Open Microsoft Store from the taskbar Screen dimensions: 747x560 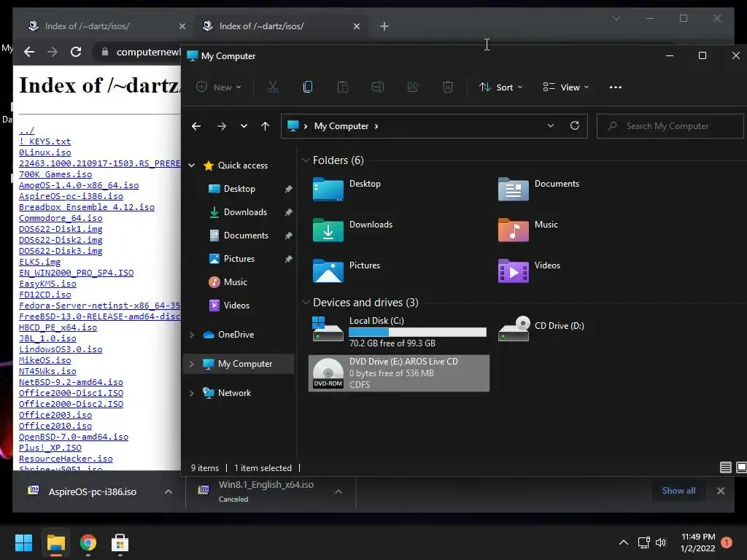coord(120,542)
